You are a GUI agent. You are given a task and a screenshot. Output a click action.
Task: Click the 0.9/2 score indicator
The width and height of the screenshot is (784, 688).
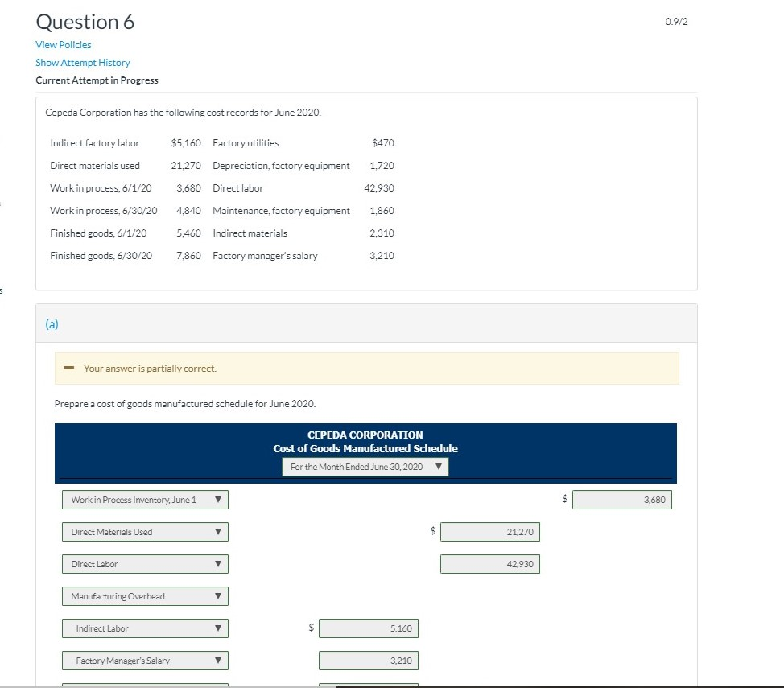pyautogui.click(x=676, y=22)
